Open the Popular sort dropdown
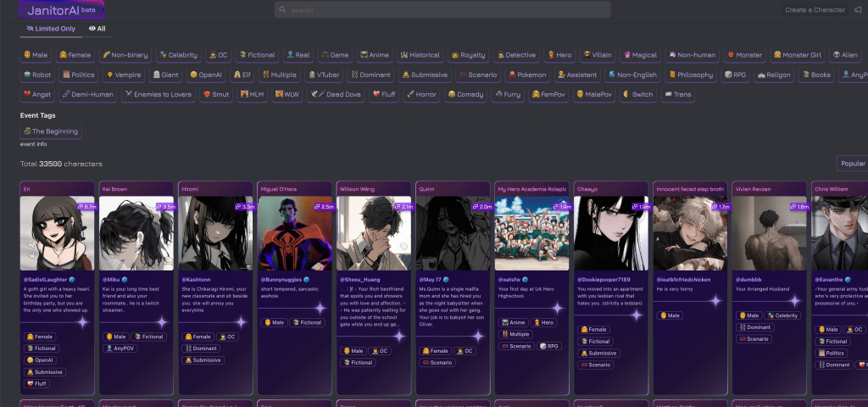Image resolution: width=868 pixels, height=407 pixels. 852,164
